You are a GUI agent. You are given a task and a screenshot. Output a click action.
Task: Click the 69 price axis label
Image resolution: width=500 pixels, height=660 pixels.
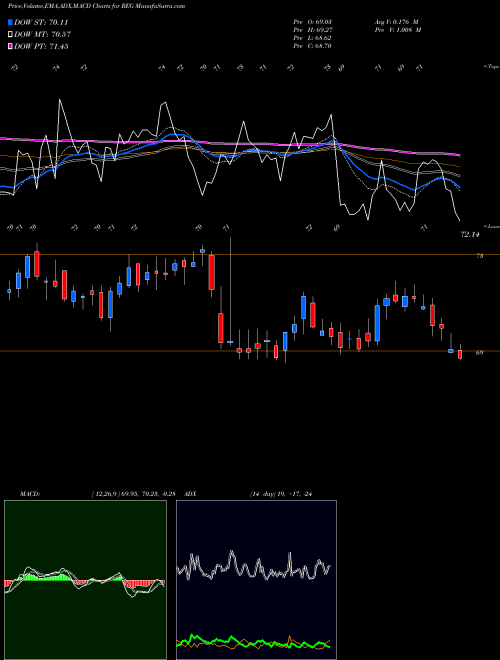coord(479,353)
